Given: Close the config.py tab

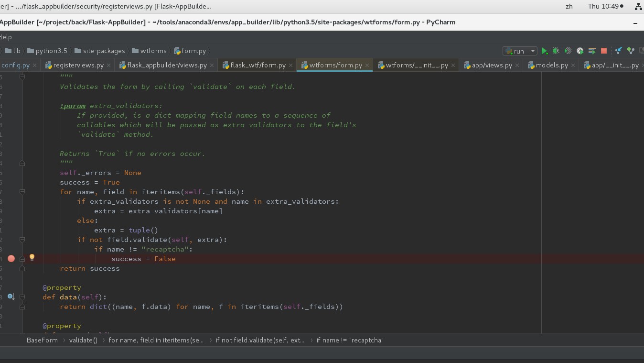Looking at the screenshot, I should (35, 66).
